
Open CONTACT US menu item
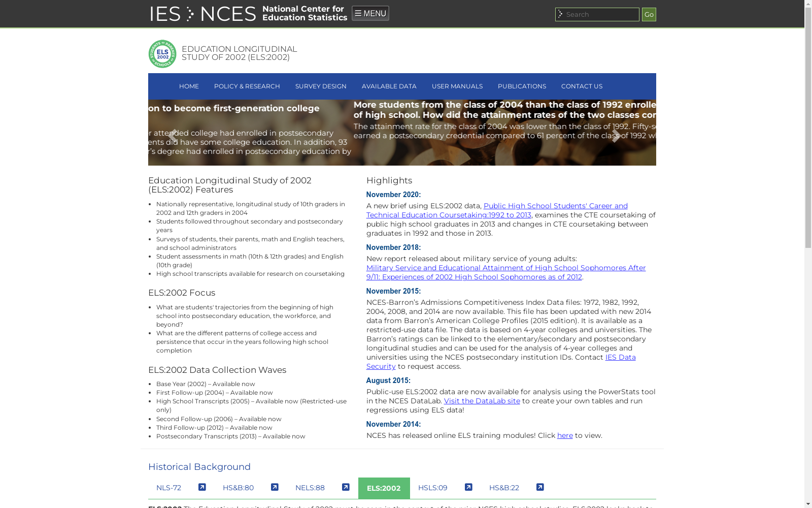click(582, 86)
